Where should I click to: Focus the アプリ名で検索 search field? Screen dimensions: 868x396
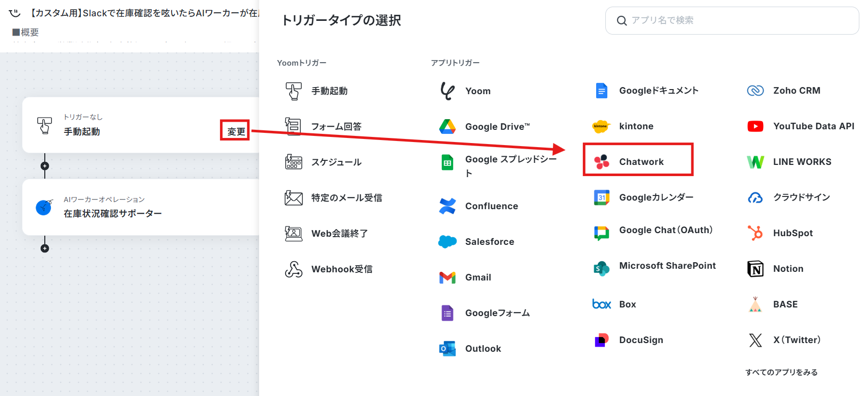[x=732, y=20]
